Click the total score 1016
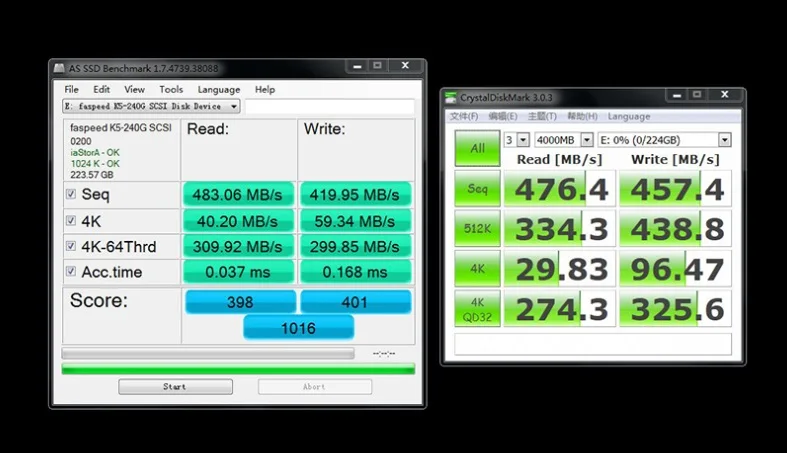Image resolution: width=787 pixels, height=453 pixels. point(299,328)
